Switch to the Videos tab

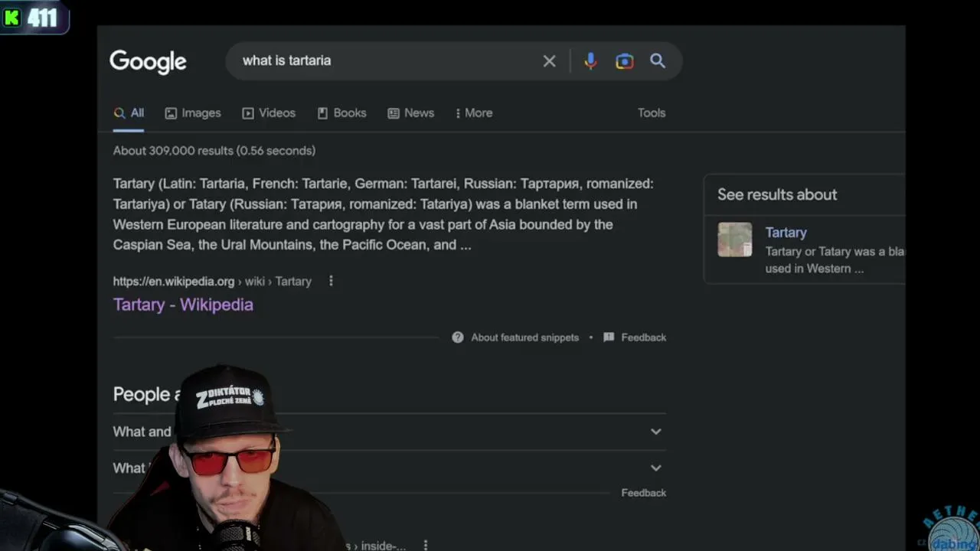click(269, 113)
